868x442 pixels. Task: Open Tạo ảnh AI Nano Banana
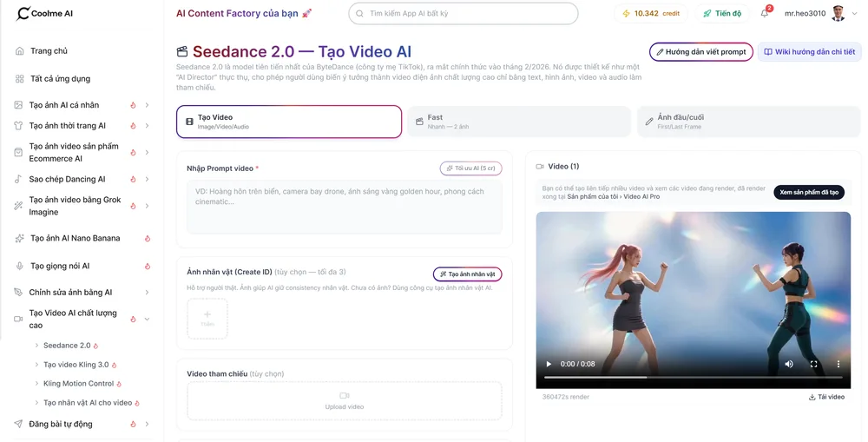tap(75, 238)
